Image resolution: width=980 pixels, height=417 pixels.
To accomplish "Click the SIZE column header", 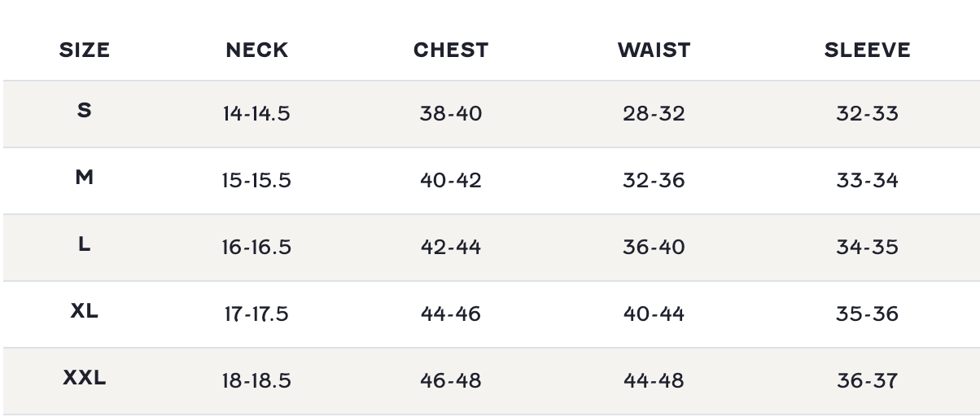I will 84,50.
